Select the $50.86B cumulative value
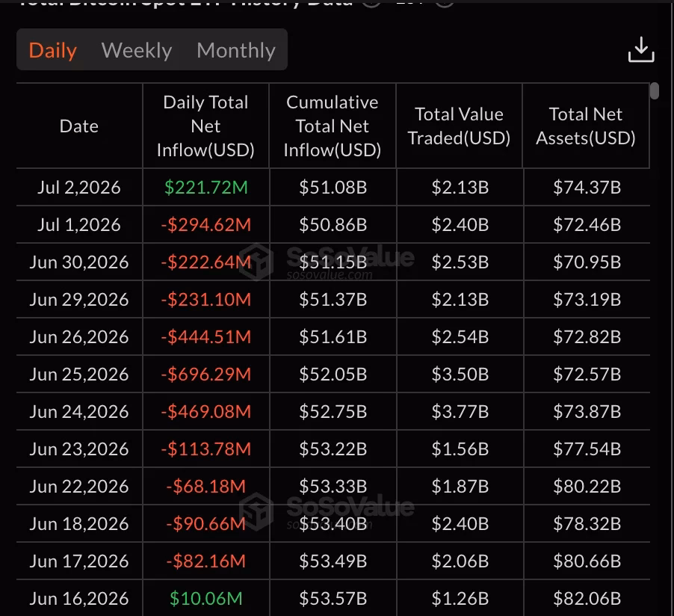This screenshot has width=674, height=616. [333, 224]
